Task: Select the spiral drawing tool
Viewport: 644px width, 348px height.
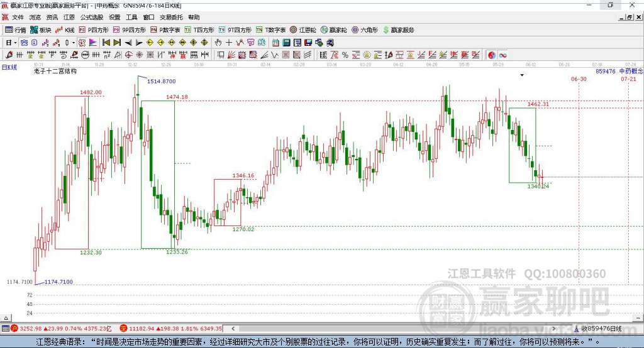Action: (64, 55)
